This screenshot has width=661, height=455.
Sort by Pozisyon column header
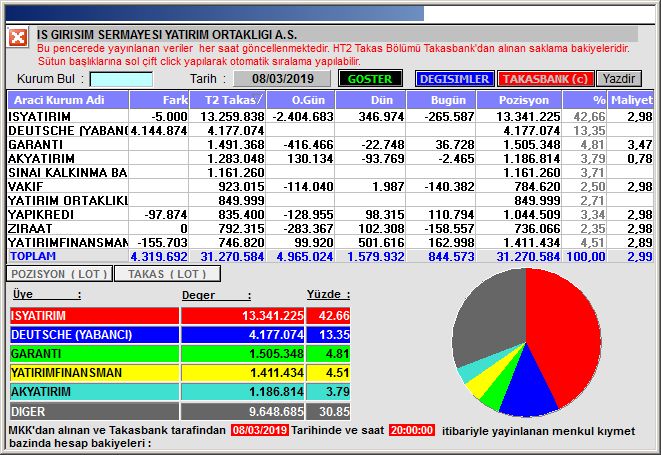point(519,100)
